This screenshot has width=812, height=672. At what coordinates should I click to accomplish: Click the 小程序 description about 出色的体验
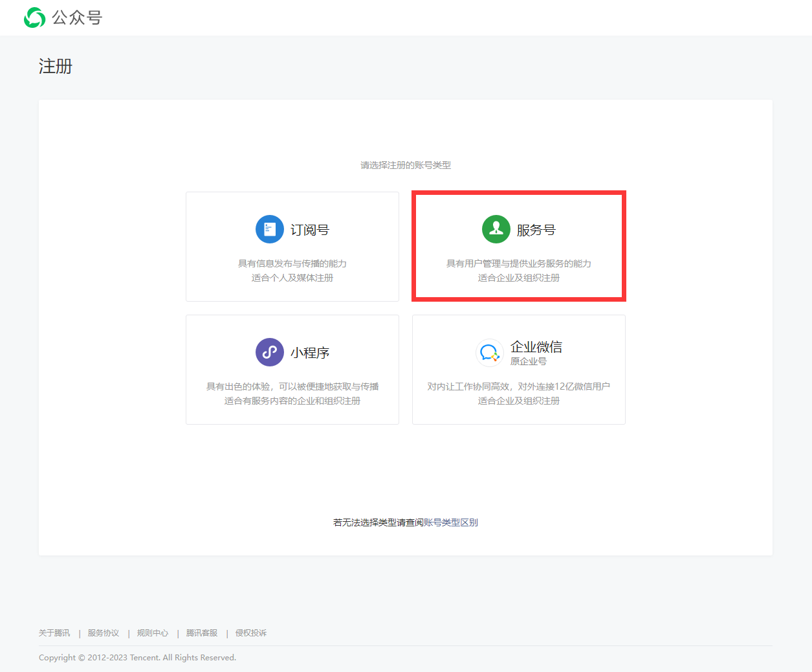(x=292, y=386)
